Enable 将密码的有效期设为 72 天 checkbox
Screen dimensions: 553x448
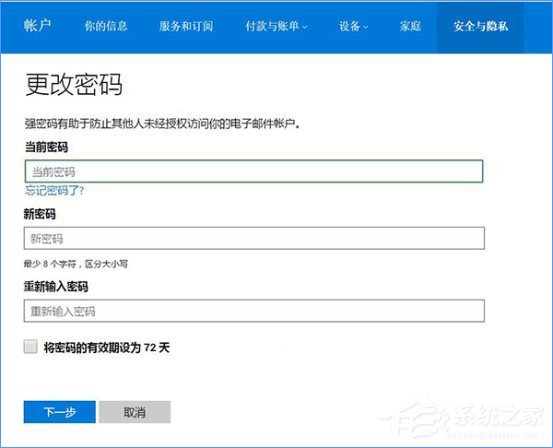coord(31,346)
